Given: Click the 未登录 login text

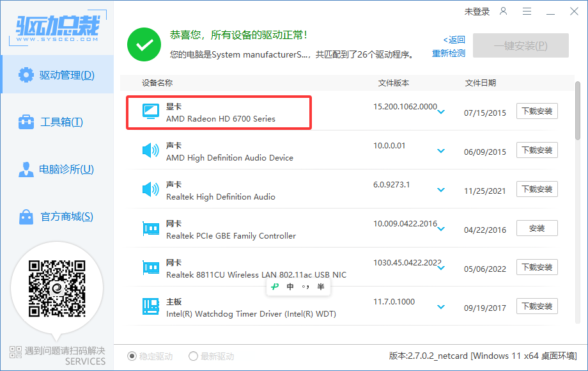Looking at the screenshot, I should (x=477, y=12).
